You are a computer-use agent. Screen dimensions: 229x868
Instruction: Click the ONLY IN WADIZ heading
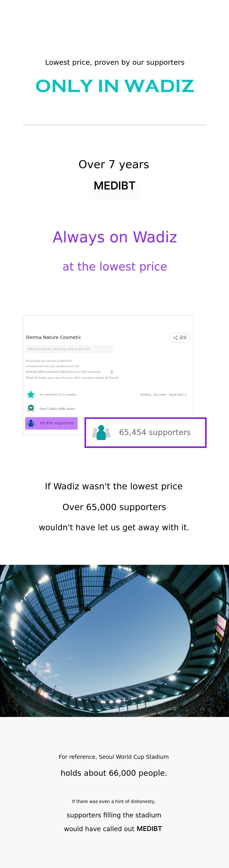click(115, 86)
